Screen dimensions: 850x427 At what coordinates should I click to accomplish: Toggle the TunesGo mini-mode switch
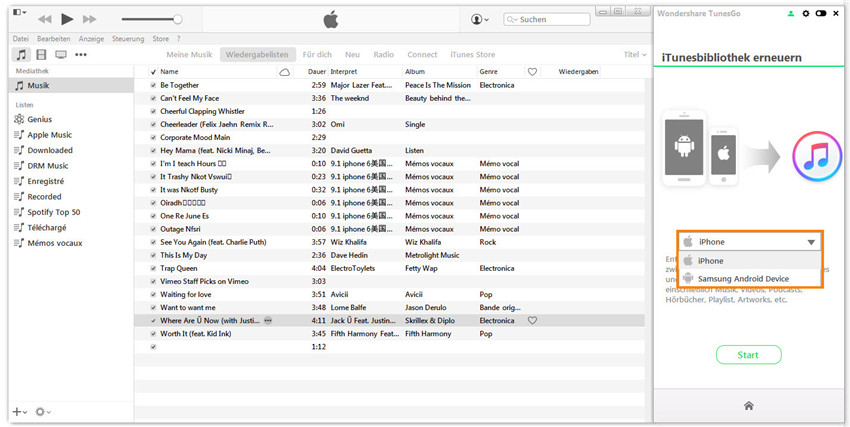coord(821,14)
